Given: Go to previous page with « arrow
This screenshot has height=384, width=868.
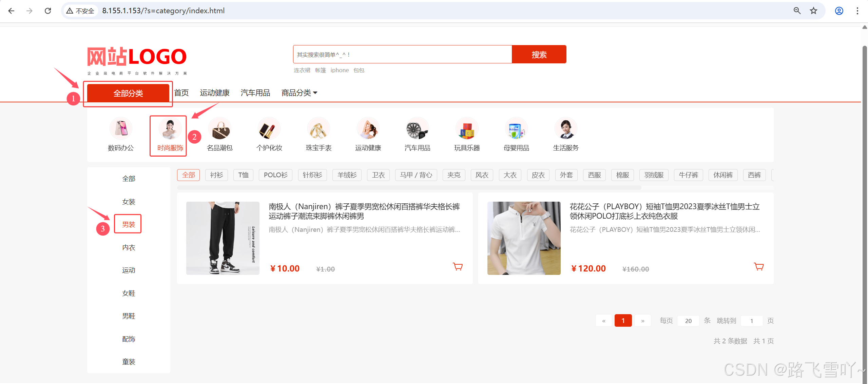Looking at the screenshot, I should pyautogui.click(x=603, y=321).
